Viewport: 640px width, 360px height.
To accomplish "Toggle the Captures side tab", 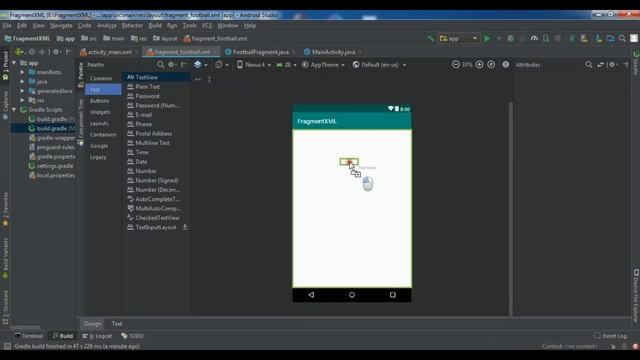I will [5, 105].
